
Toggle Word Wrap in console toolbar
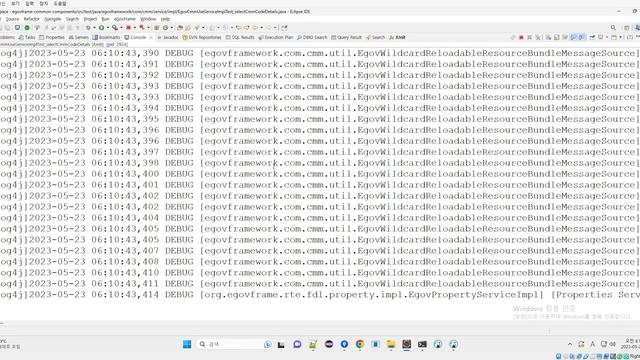[x=565, y=37]
